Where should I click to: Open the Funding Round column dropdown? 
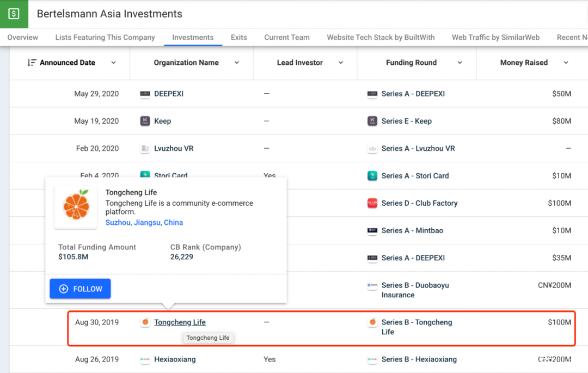coord(460,63)
